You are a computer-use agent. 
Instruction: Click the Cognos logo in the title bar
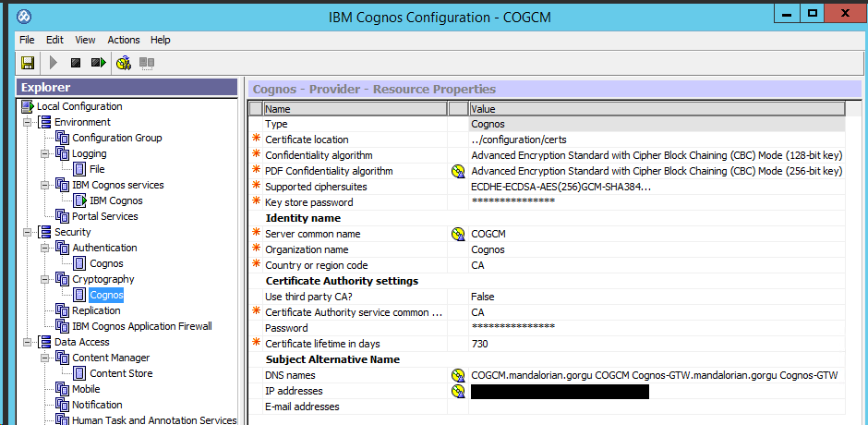pos(24,17)
